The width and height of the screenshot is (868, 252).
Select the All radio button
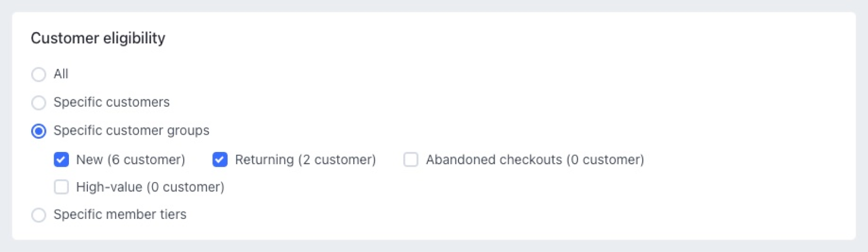[x=39, y=74]
